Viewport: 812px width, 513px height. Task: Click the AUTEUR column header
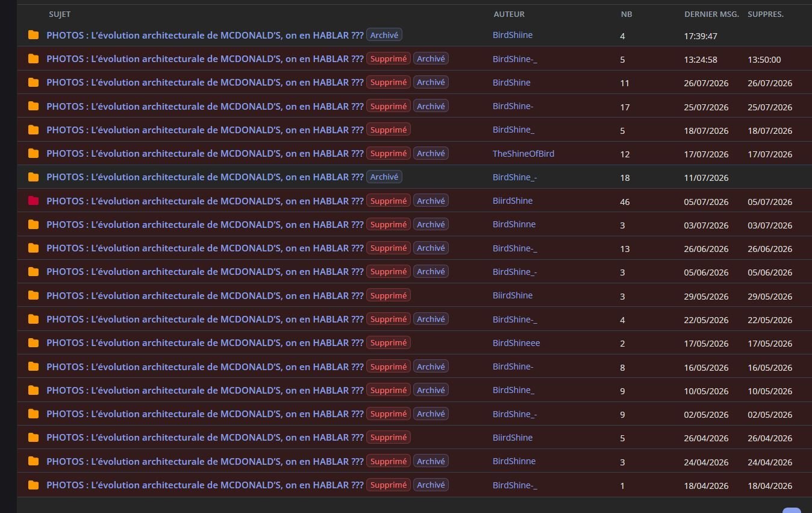pos(509,14)
